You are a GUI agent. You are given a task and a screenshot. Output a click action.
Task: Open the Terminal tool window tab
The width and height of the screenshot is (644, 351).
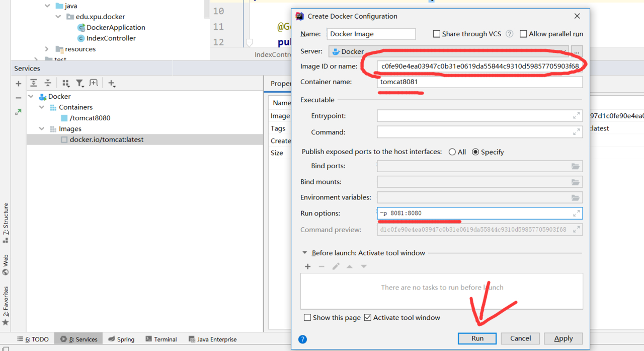pyautogui.click(x=161, y=339)
